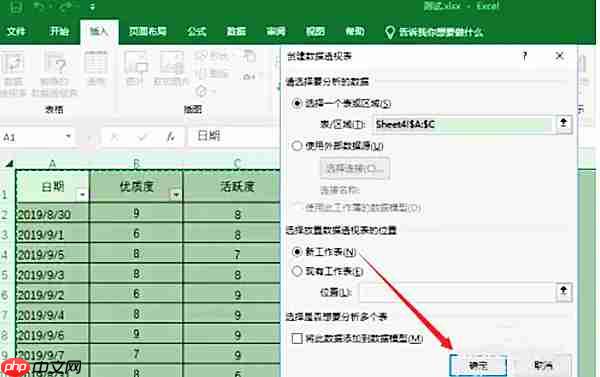This screenshot has height=377, width=600.
Task: Click the formula bar showing 日期
Action: (x=234, y=136)
